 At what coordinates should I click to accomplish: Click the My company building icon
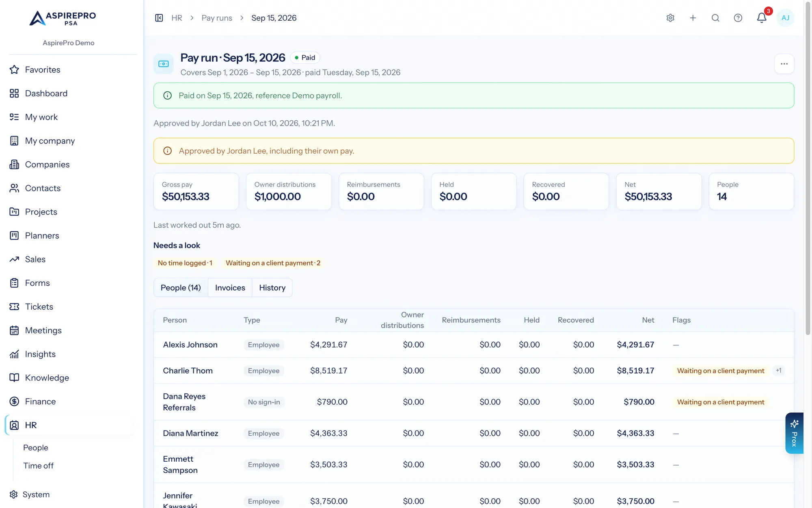14,141
